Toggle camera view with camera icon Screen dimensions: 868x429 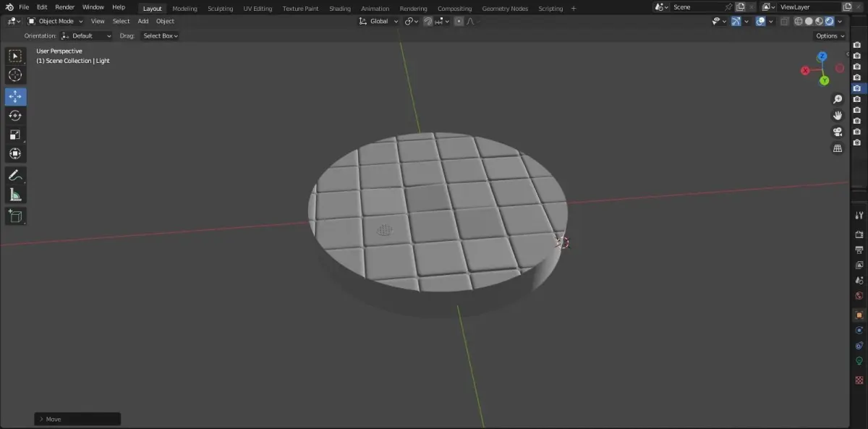[838, 132]
